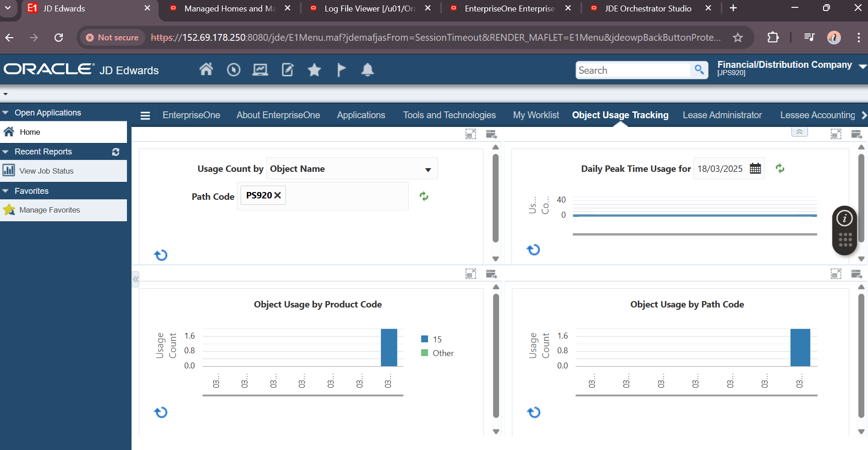Viewport: 868px width, 450px height.
Task: Open the Tools and Technologies tab
Action: (449, 115)
